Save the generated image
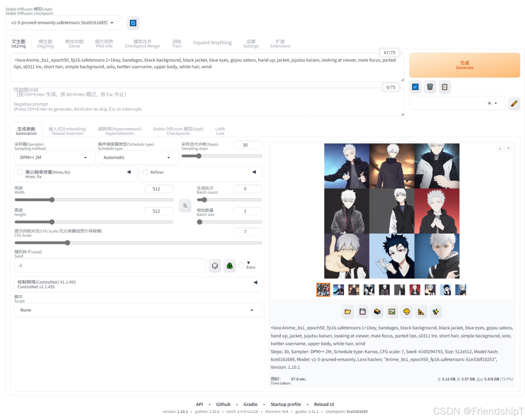This screenshot has height=420, width=525. coord(362,311)
